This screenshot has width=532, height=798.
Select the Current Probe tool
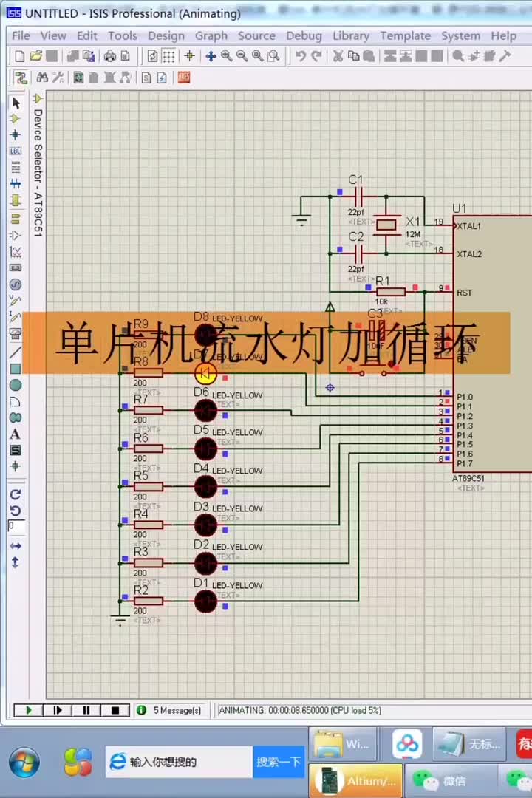(x=16, y=317)
